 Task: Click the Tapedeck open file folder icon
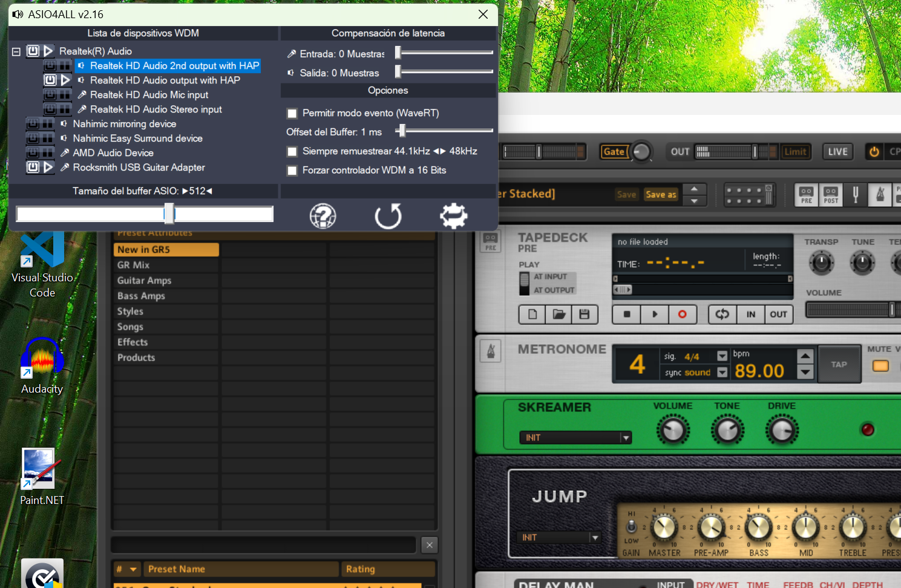tap(559, 315)
